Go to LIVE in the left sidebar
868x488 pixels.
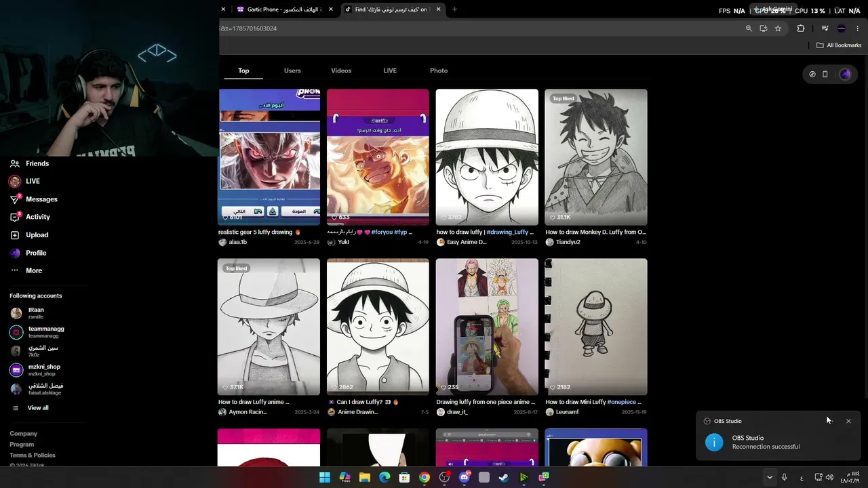24,181
